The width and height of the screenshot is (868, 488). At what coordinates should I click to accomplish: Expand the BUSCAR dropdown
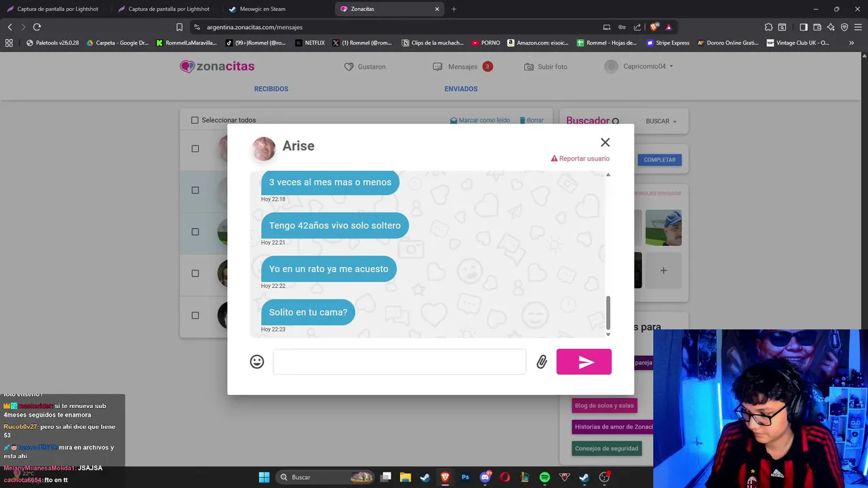[x=661, y=121]
